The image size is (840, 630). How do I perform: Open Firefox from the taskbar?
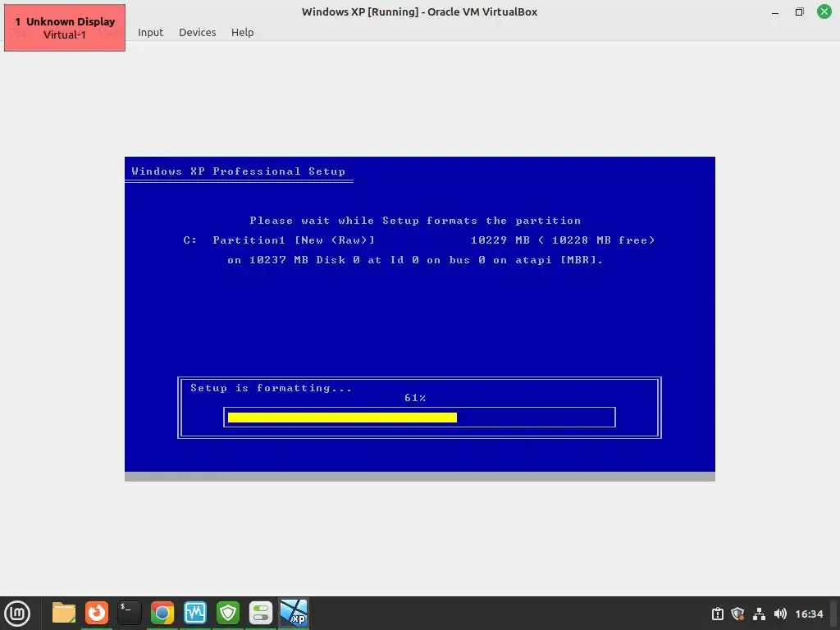click(x=97, y=613)
